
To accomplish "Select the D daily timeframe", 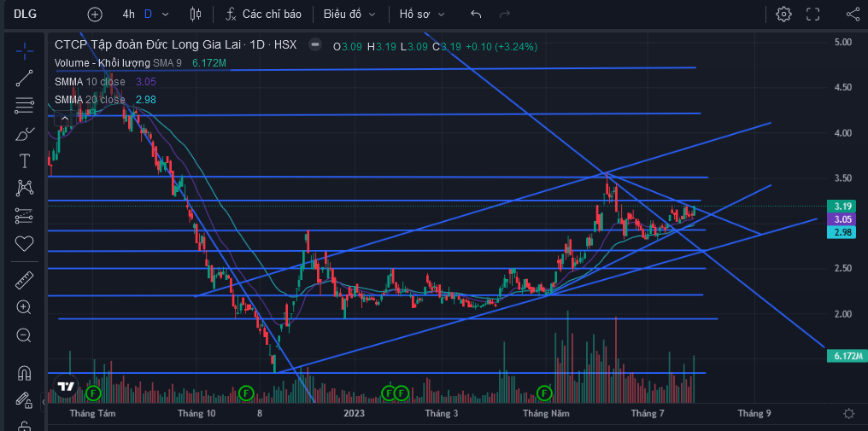I will 148,15.
